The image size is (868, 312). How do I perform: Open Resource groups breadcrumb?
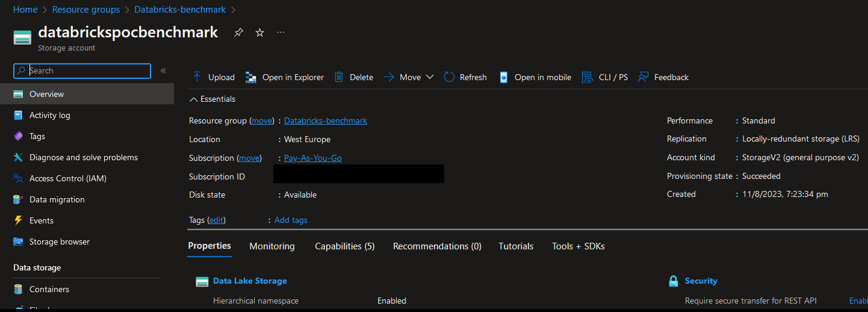point(86,10)
